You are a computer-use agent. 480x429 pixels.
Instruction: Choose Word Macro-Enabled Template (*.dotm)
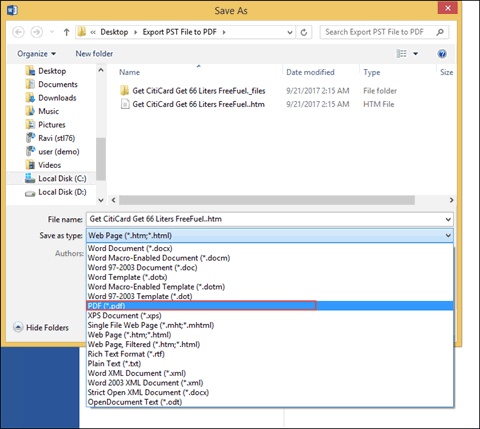270,287
